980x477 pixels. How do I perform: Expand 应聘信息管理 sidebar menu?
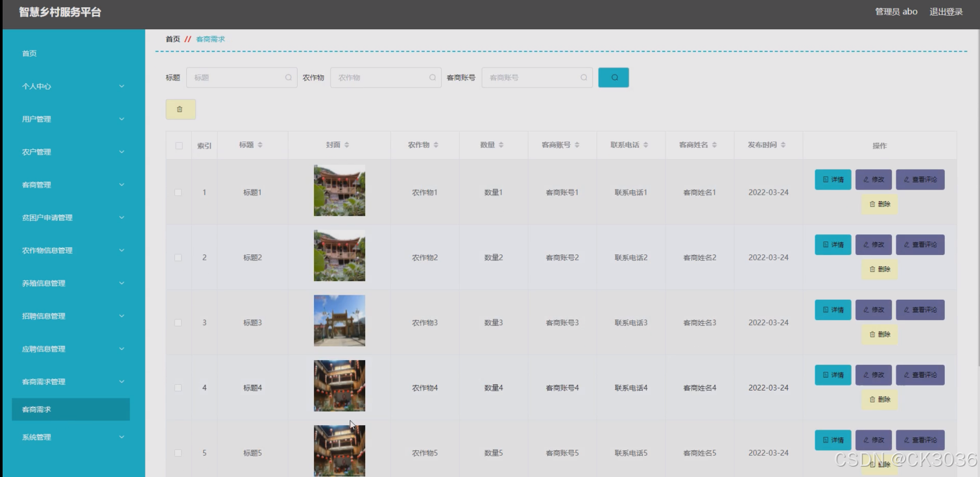[x=73, y=349]
